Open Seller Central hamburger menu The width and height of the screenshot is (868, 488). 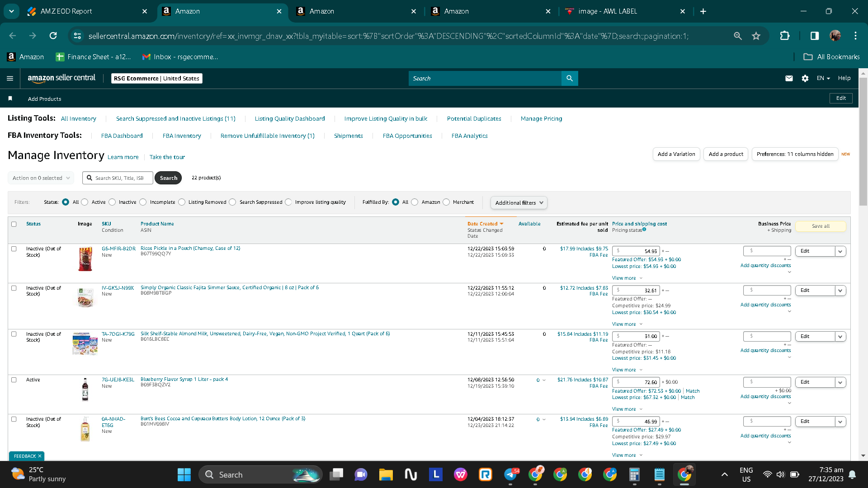(x=10, y=78)
